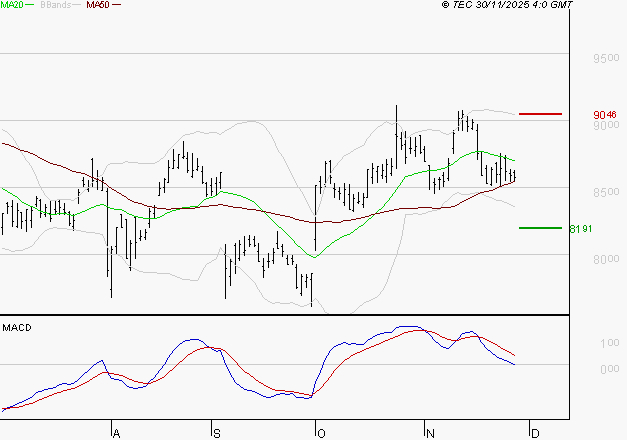Click the D month marker on the time axis
This screenshot has width=627, height=440.
pos(535,434)
